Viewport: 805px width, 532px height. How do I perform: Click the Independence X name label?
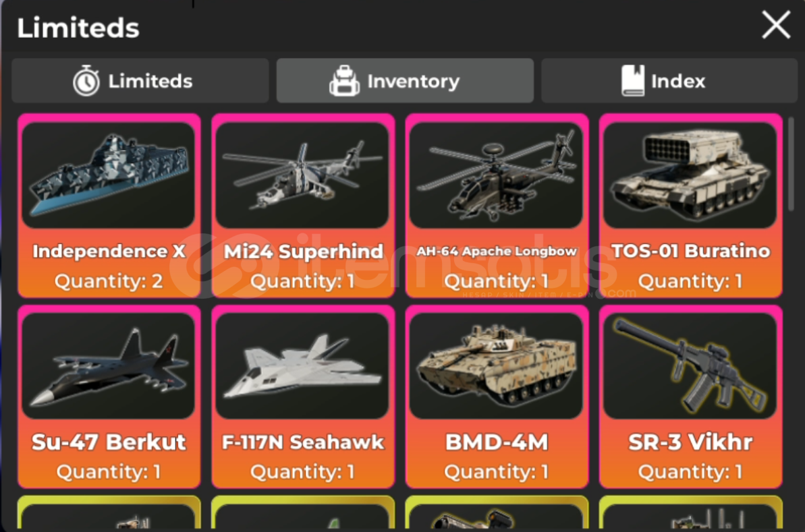(x=109, y=252)
